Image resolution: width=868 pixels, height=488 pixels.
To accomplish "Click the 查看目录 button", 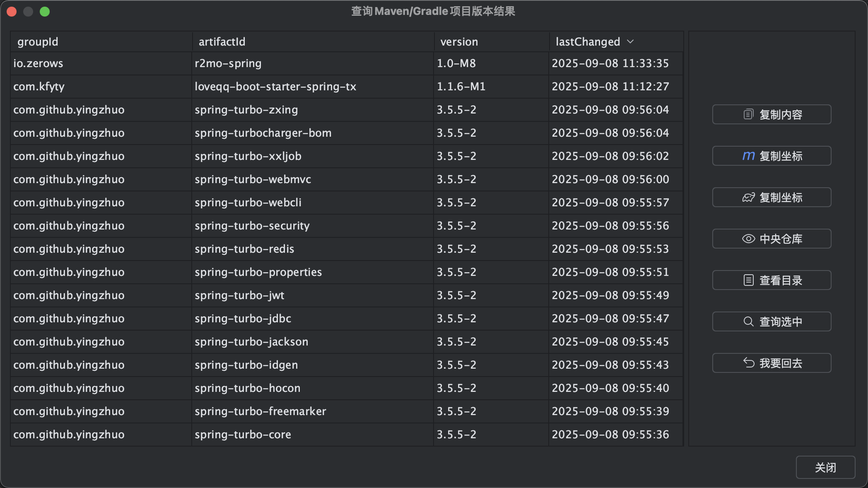I will pos(771,280).
